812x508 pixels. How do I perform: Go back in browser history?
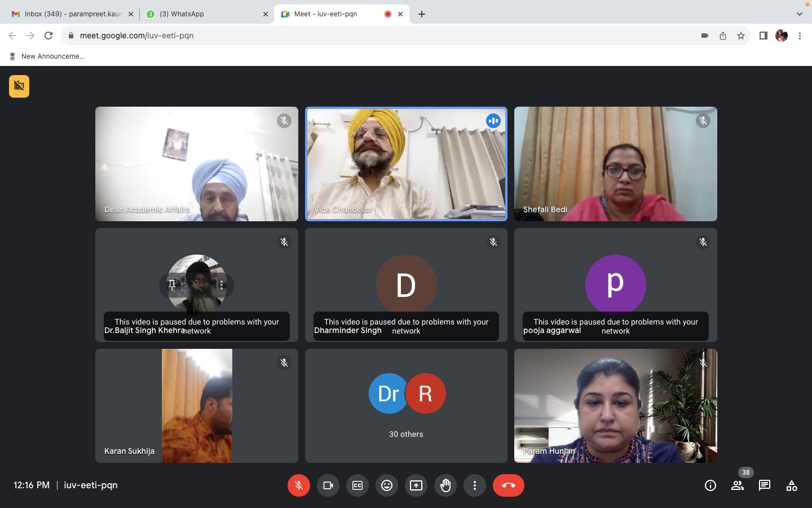point(12,36)
